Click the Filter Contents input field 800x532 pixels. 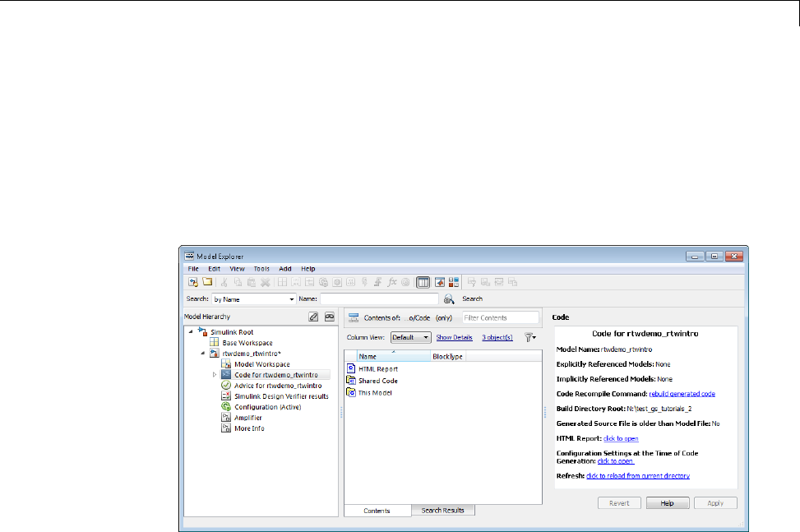pos(501,317)
